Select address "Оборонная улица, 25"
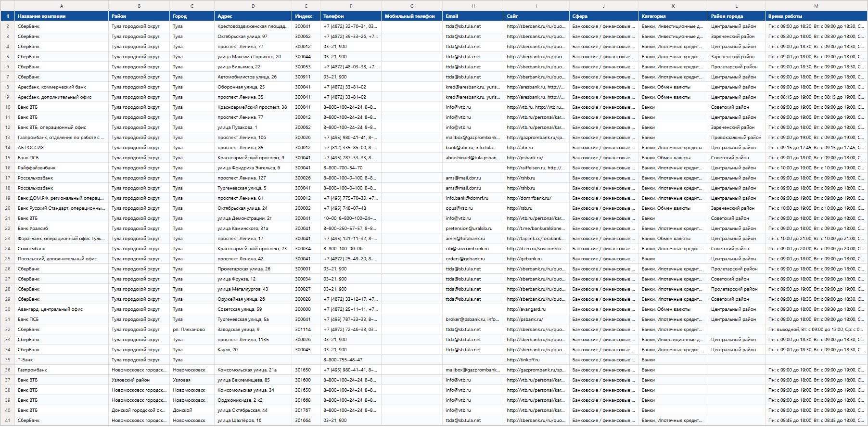 coord(253,87)
